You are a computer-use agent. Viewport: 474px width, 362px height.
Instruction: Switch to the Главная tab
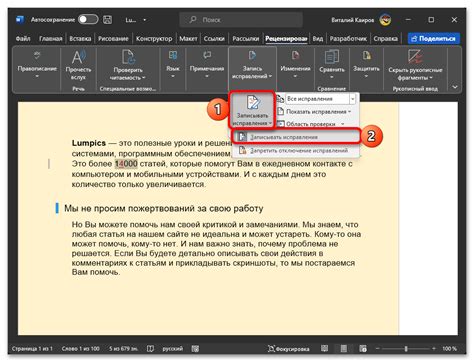coord(51,39)
